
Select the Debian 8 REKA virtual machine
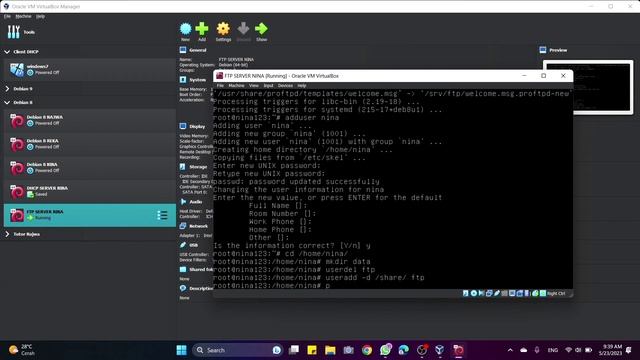(90, 144)
